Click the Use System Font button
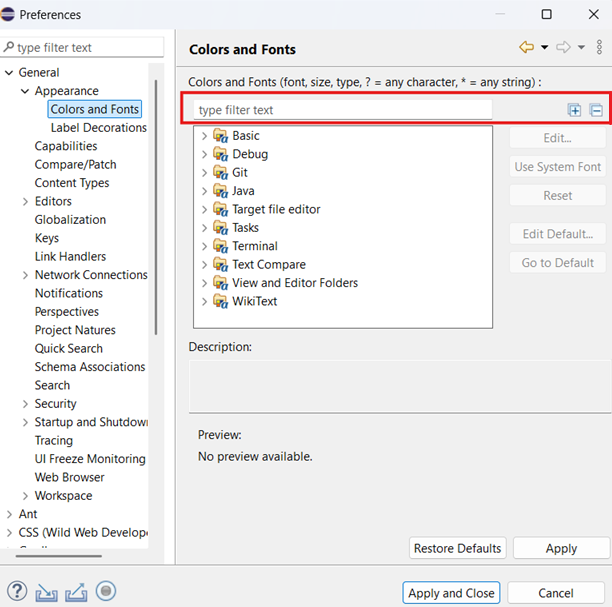Viewport: 612px width, 607px height. tap(557, 167)
